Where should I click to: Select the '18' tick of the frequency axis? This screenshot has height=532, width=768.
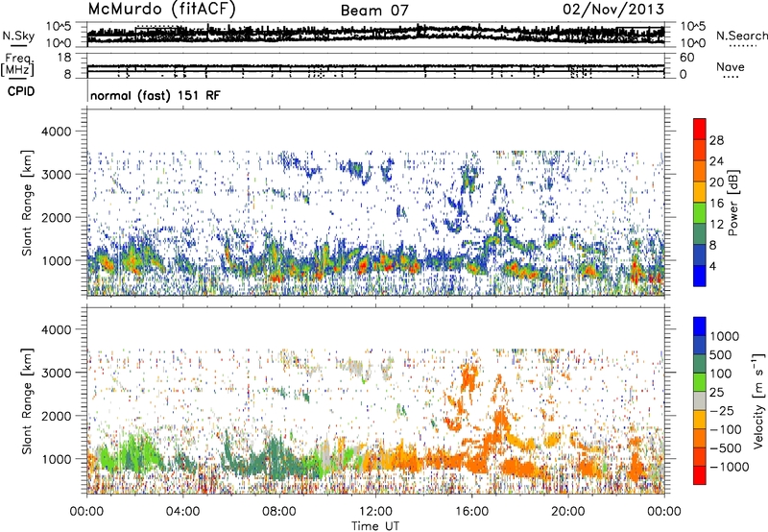click(x=64, y=58)
